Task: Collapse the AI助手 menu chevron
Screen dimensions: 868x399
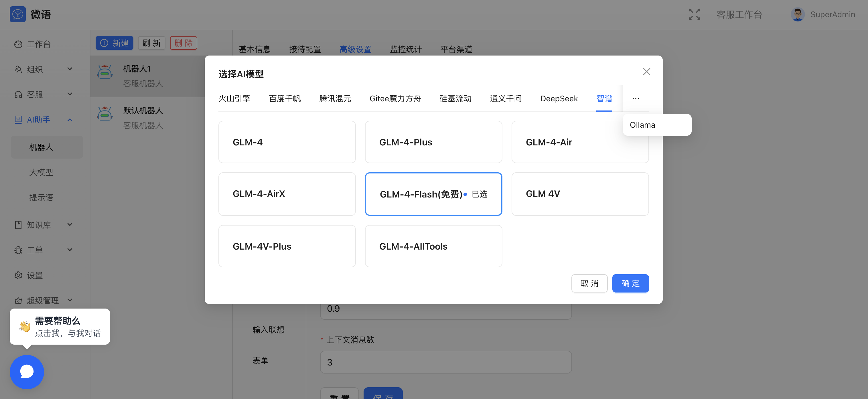Action: point(70,120)
